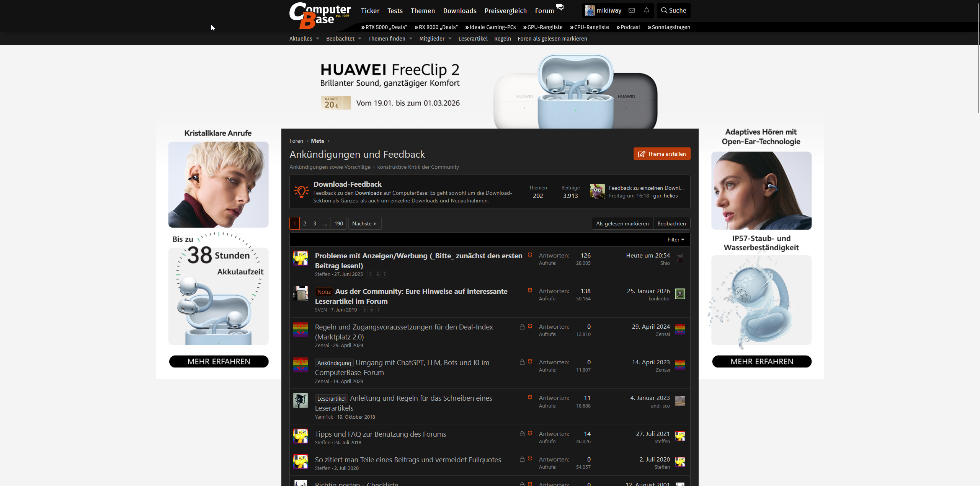This screenshot has width=980, height=486.
Task: Mark forum with Als gelesen markieren
Action: coord(622,223)
